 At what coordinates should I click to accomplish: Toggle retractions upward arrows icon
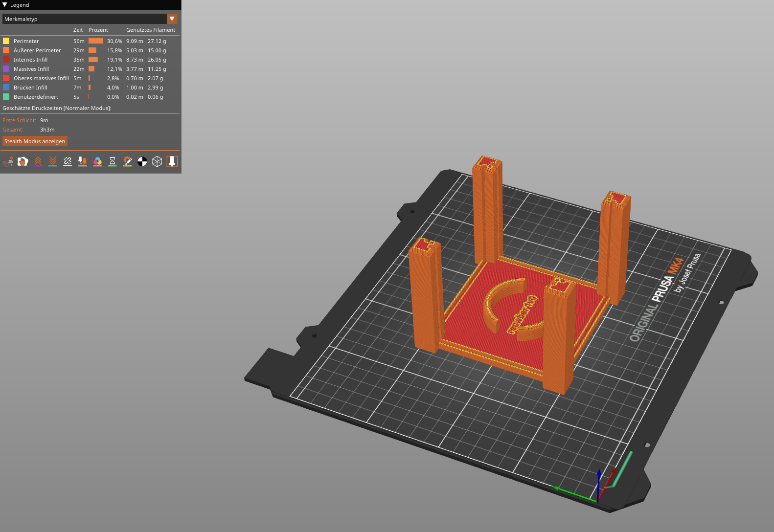(38, 161)
